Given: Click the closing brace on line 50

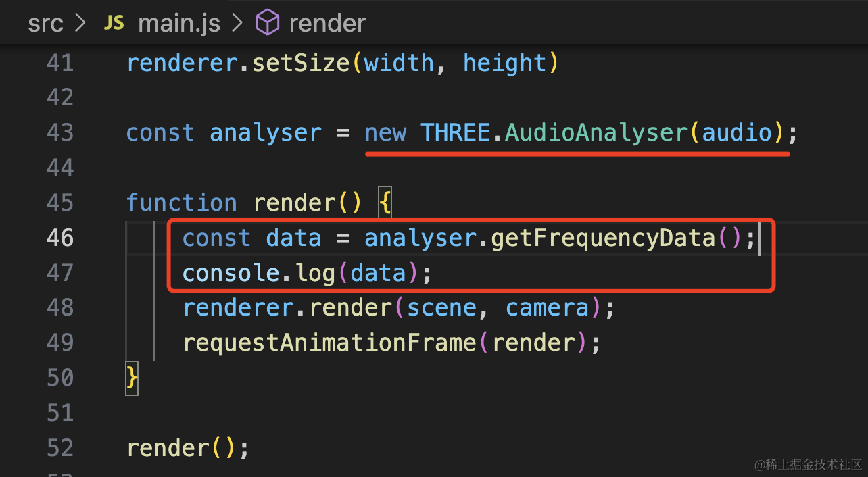Looking at the screenshot, I should coord(132,378).
